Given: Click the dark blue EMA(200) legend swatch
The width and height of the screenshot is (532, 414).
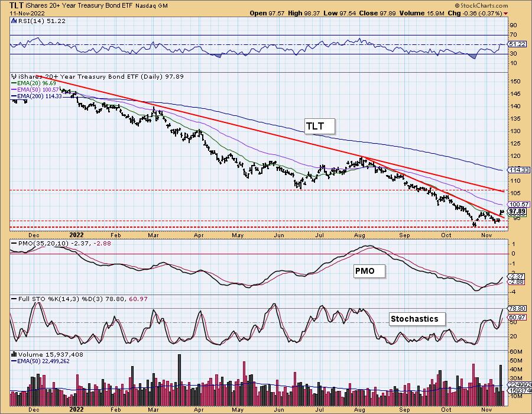Looking at the screenshot, I should (14, 96).
